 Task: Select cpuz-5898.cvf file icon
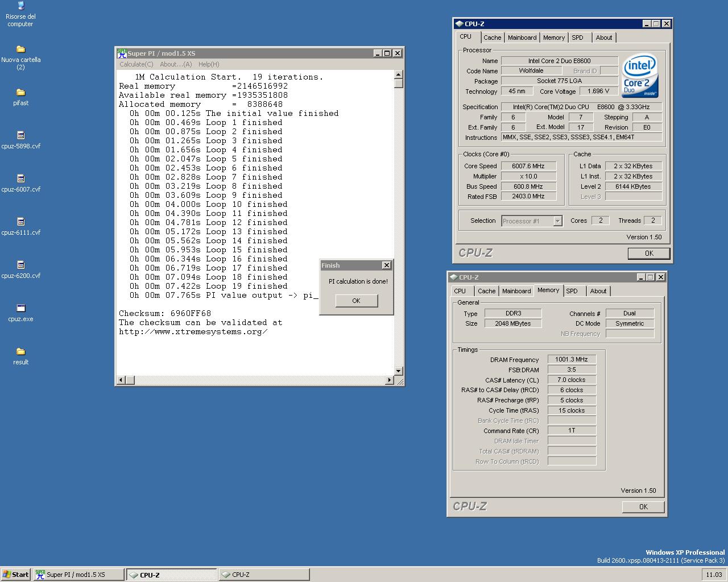click(x=20, y=136)
